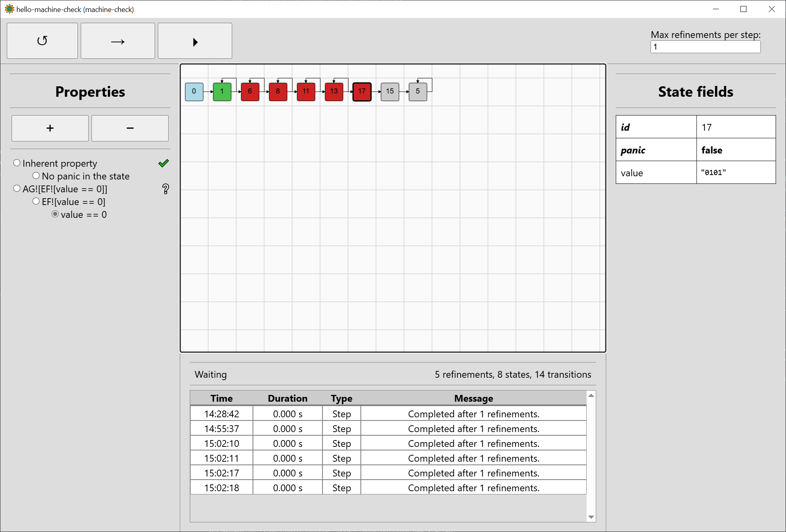Click the Duration column header
Screen dimensions: 786x532
287,398
